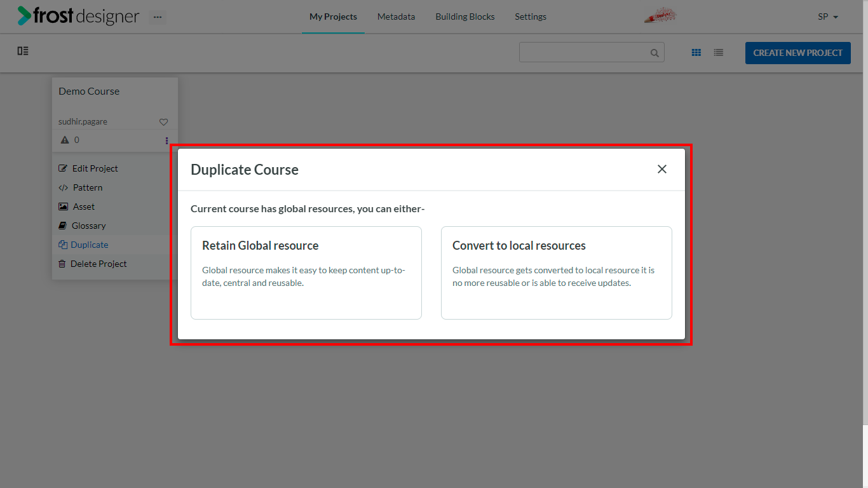Select Delete Project from the menu
Viewport: 868px width, 488px height.
[x=115, y=264]
